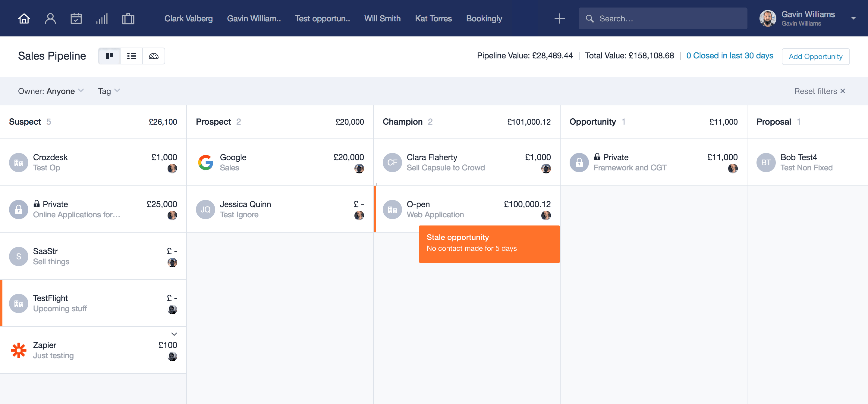Open recent item Will Smith
This screenshot has height=404, width=868.
pos(382,19)
